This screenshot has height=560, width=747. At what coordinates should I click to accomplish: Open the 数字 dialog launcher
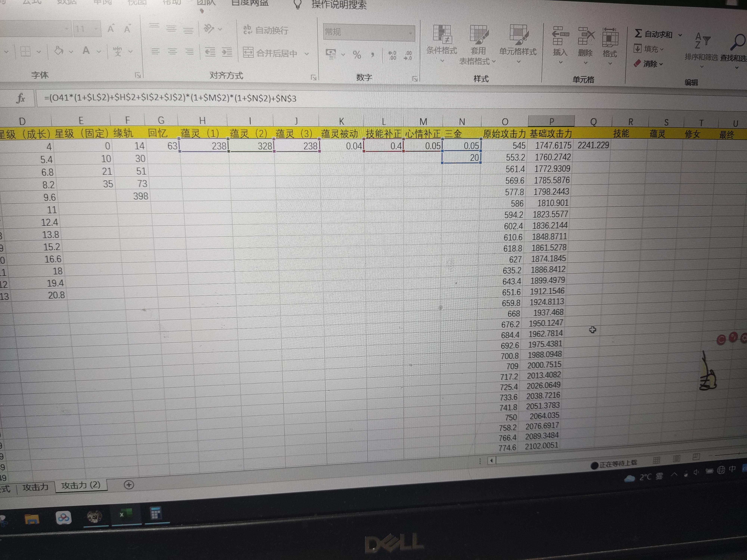coord(415,79)
